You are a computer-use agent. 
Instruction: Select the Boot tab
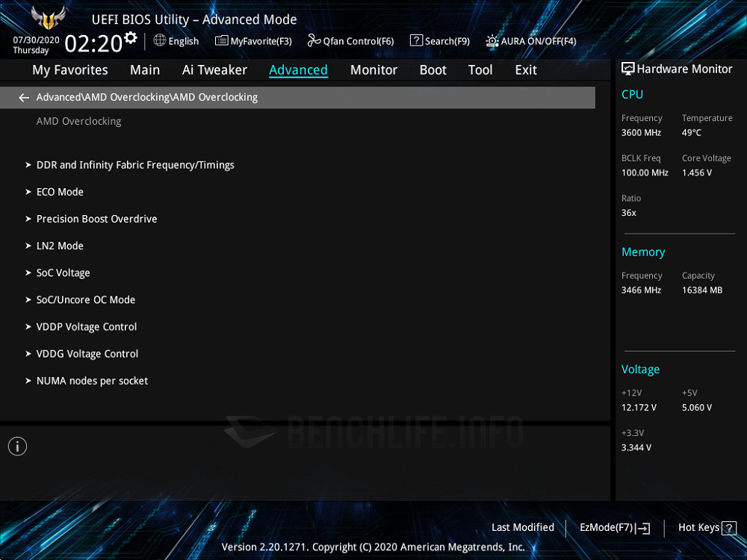coord(433,69)
